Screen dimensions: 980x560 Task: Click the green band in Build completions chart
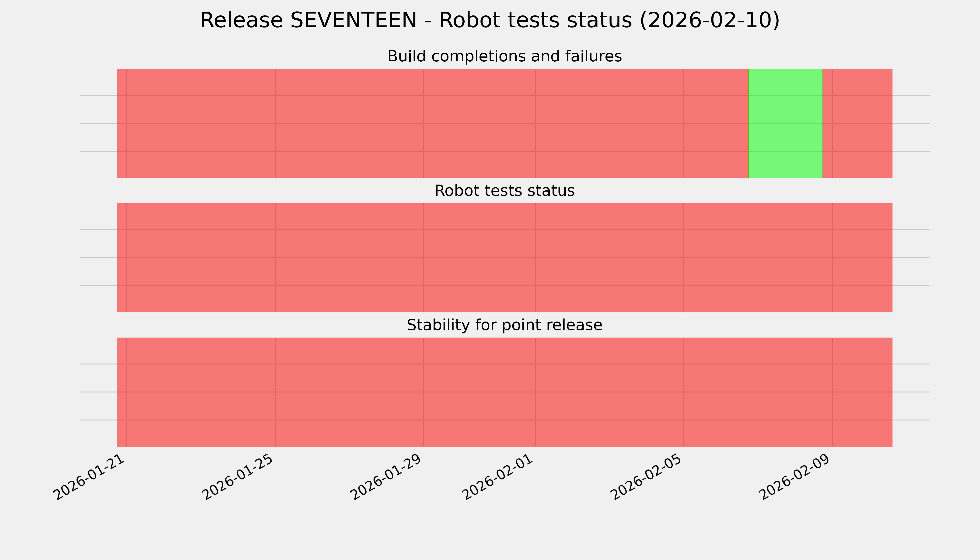point(785,123)
